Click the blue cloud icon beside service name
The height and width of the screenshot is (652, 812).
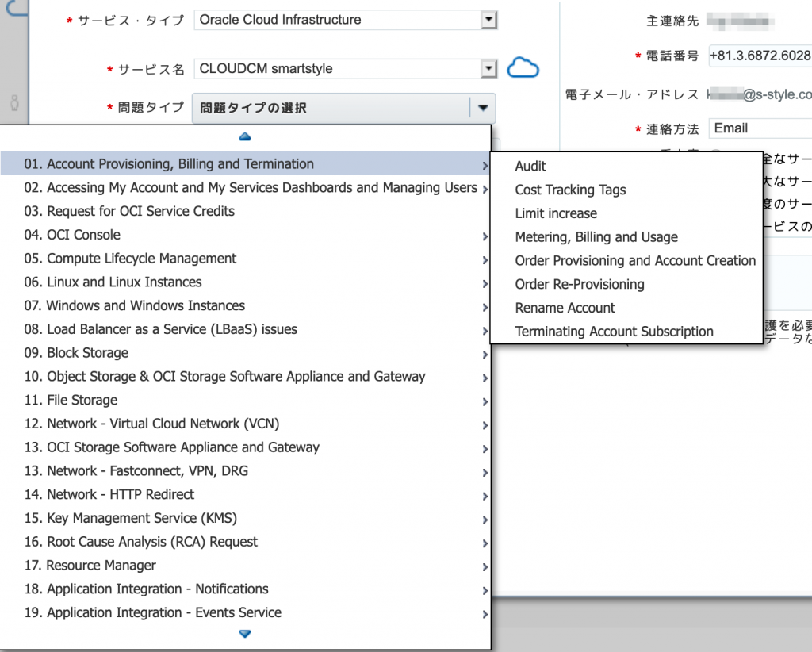(x=523, y=68)
